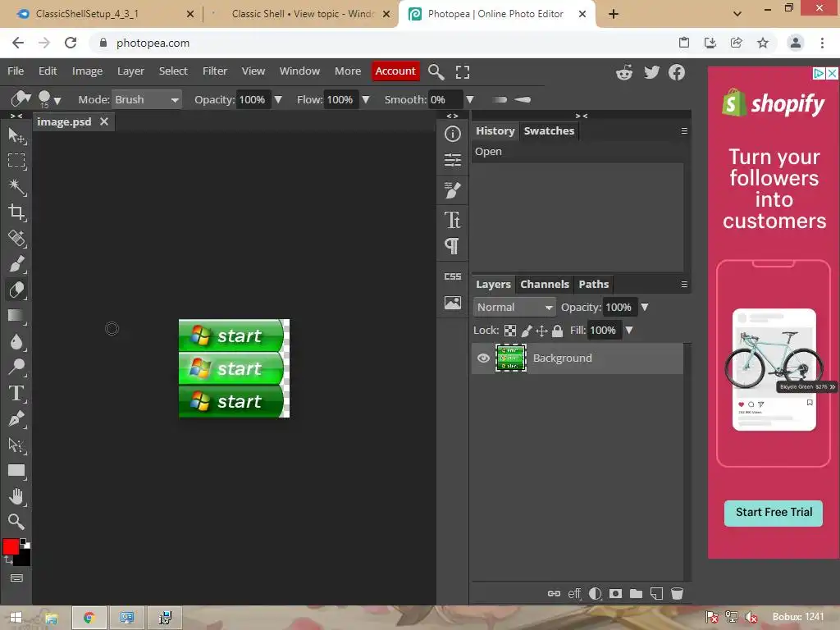Expand the layer Fill arrow
This screenshot has width=840, height=630.
pyautogui.click(x=629, y=331)
